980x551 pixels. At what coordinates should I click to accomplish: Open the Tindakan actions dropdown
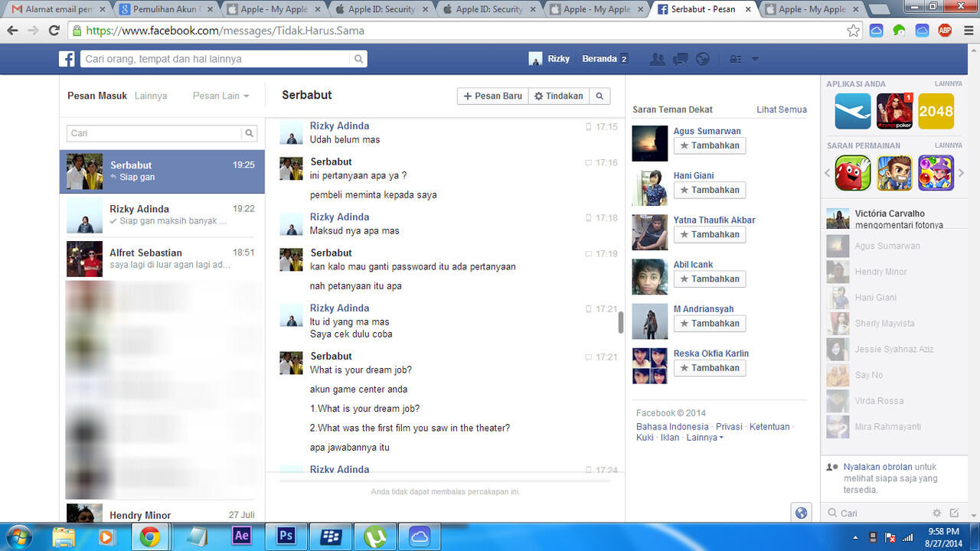(558, 96)
